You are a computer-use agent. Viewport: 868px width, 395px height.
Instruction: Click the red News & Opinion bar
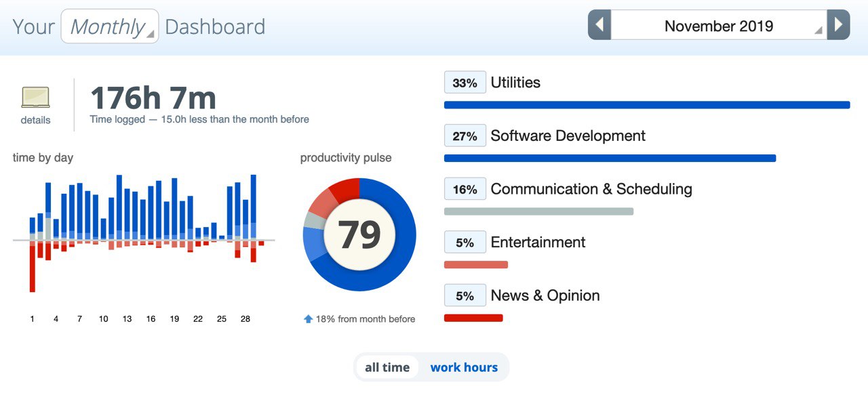point(473,318)
